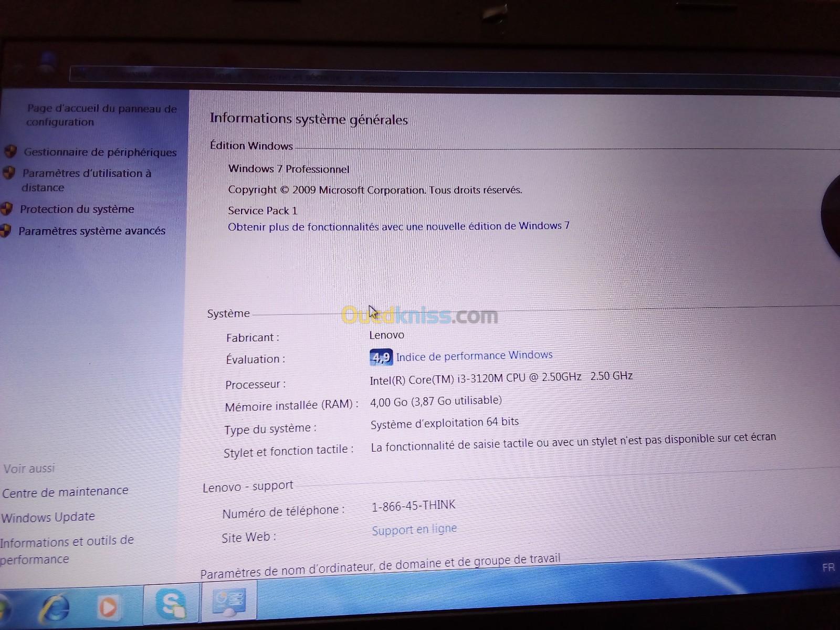Click the Copyright © 2009 Microsoft Corporation line
Viewport: 840px width, 630px height.
tap(375, 190)
